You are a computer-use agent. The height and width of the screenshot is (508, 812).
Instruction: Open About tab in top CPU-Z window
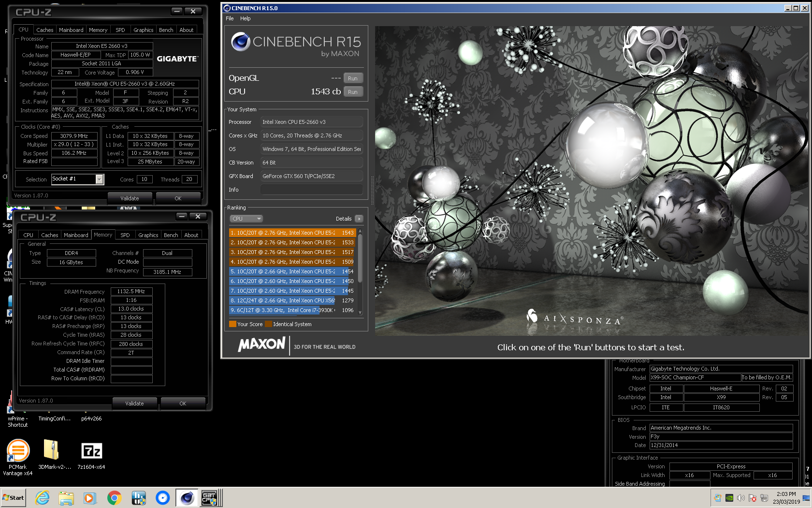[x=187, y=30]
